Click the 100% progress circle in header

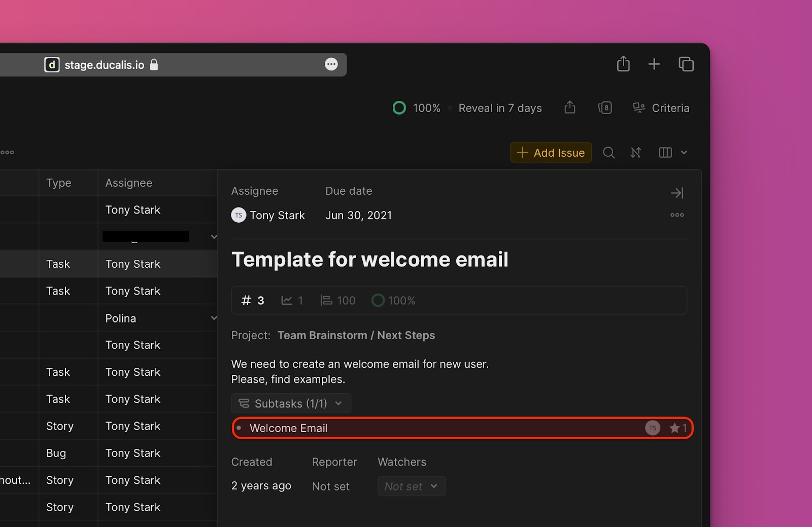tap(399, 108)
